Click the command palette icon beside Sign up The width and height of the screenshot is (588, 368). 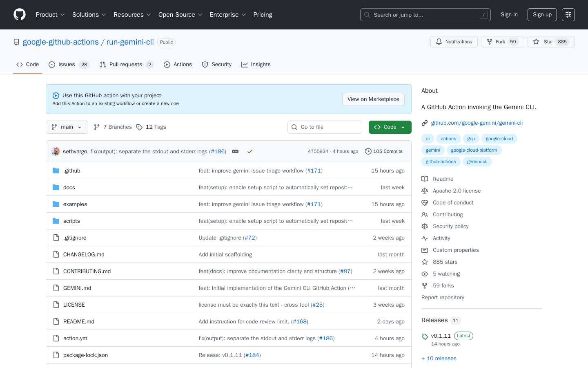(x=568, y=14)
